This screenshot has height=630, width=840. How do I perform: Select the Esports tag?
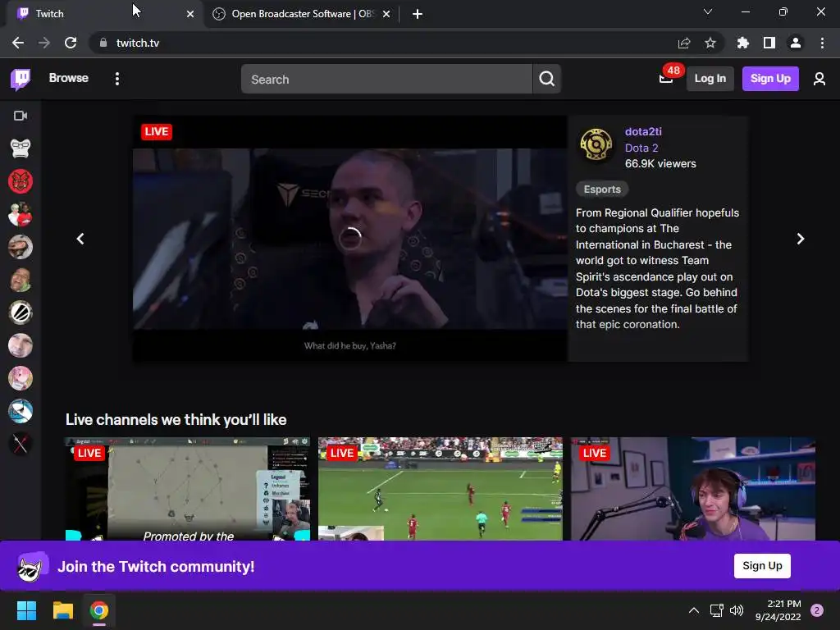[x=602, y=189]
